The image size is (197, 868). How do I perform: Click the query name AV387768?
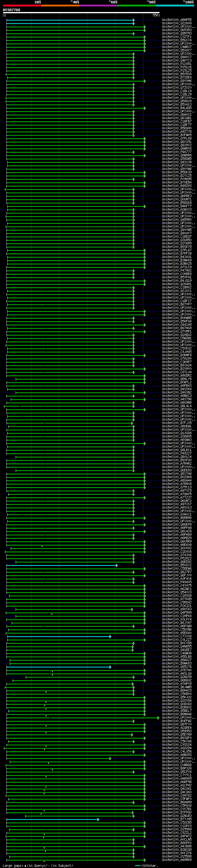click(x=11, y=10)
